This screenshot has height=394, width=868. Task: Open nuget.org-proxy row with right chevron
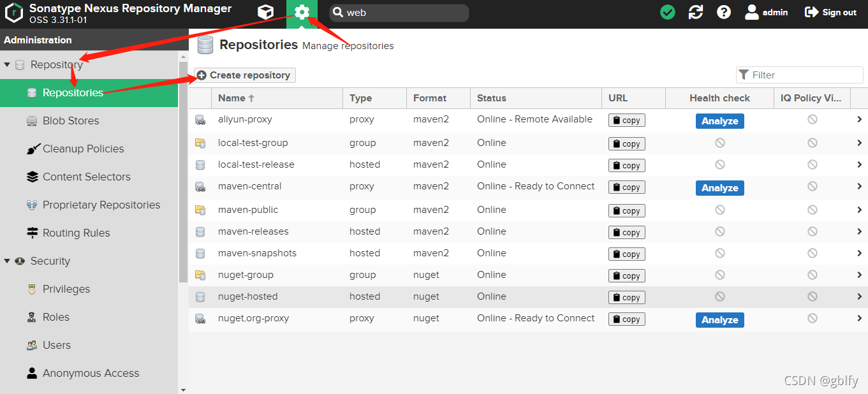860,318
